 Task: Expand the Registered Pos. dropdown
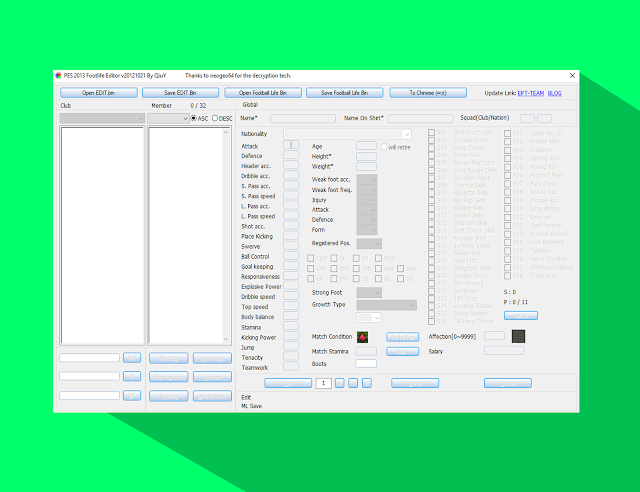[369, 244]
